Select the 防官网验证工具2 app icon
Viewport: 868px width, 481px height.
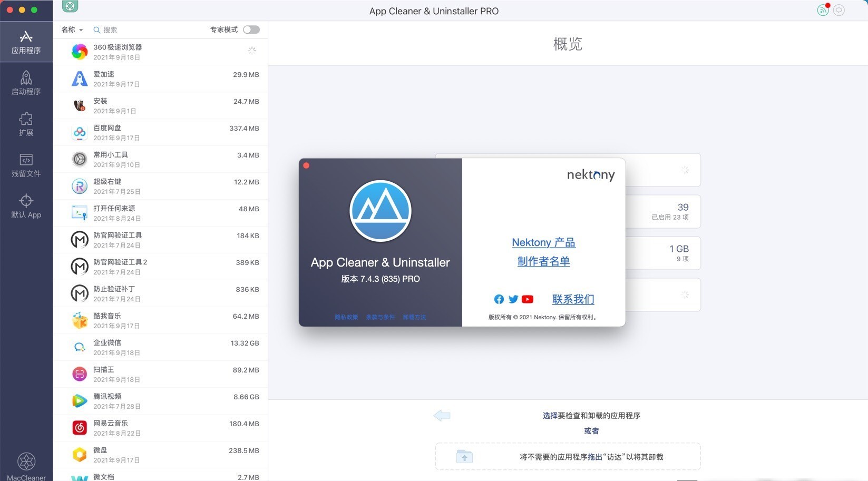coord(80,267)
